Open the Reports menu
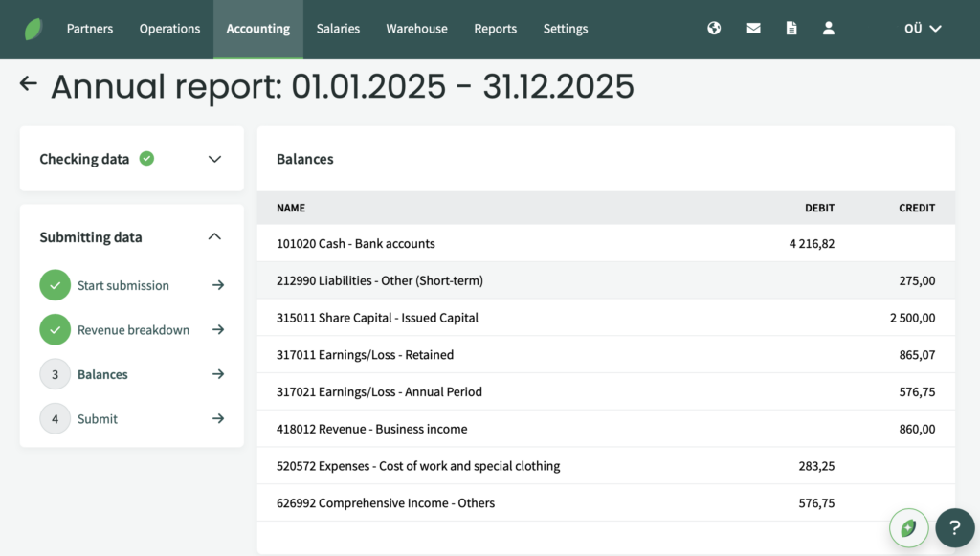980x556 pixels. click(x=495, y=29)
